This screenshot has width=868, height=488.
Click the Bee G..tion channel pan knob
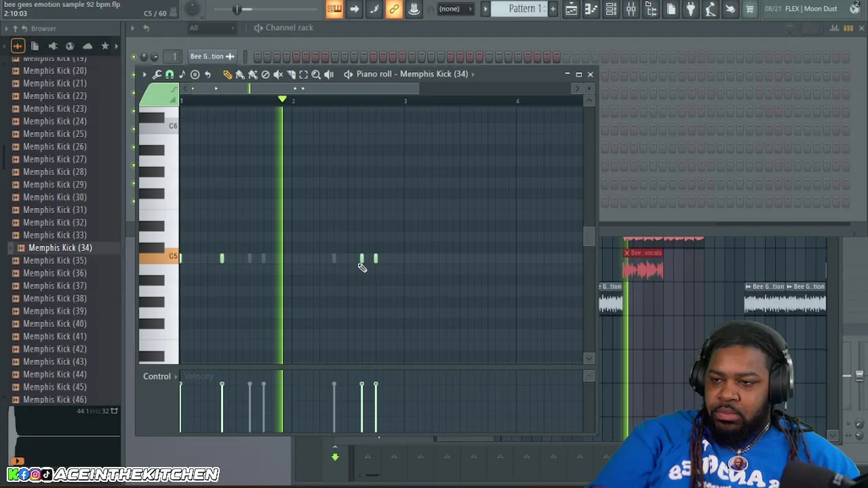(144, 57)
